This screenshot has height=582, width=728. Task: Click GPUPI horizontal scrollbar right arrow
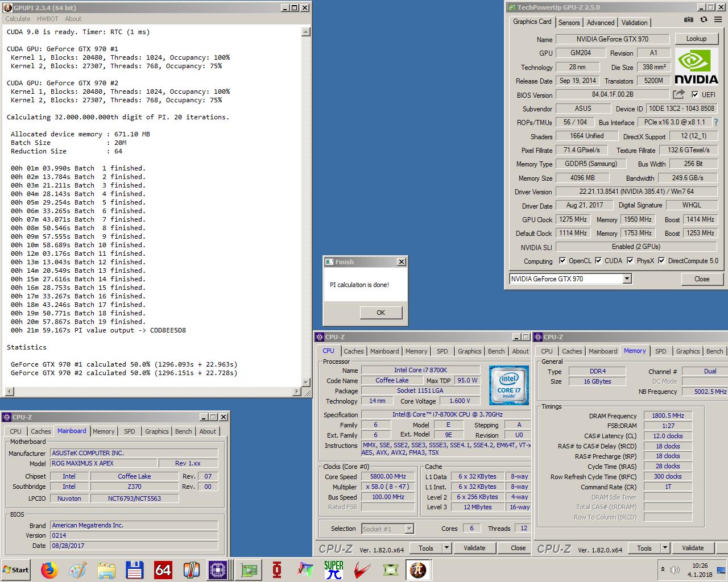point(297,391)
